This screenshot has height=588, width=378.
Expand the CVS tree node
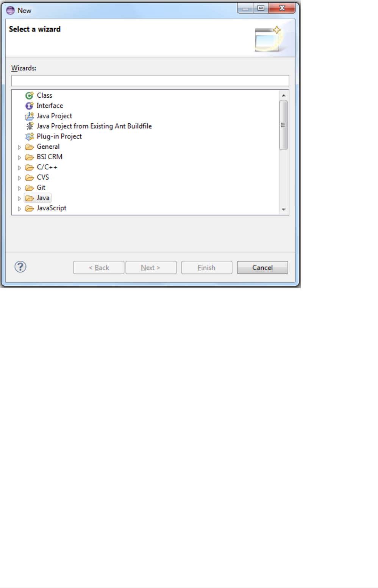click(x=19, y=178)
